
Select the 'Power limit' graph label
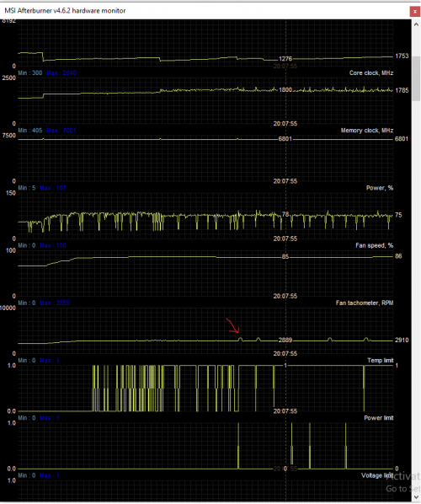tap(378, 418)
